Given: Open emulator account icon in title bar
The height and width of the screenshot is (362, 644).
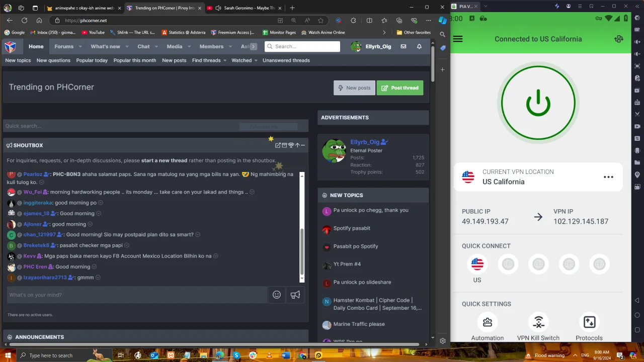Looking at the screenshot, I should (569, 6).
